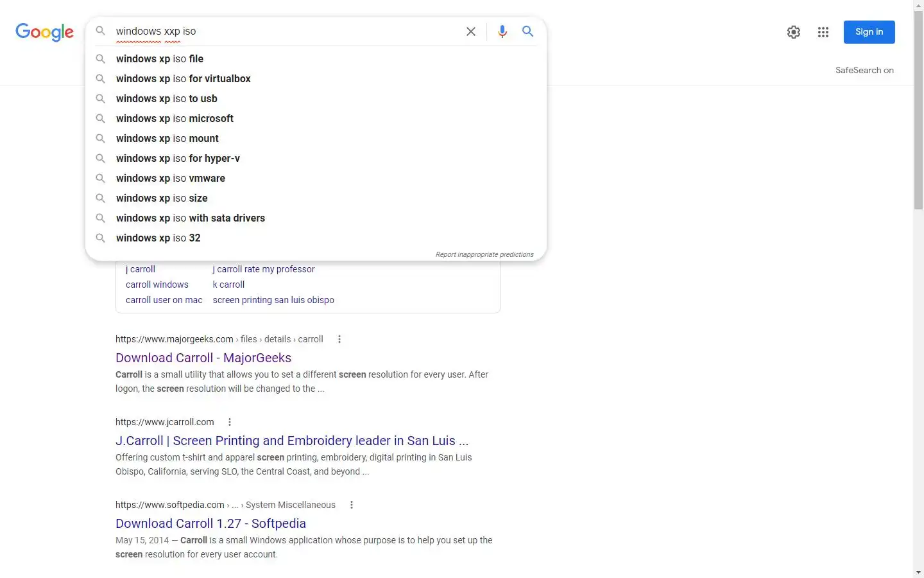The width and height of the screenshot is (924, 578).
Task: Open the settings gear icon
Action: (794, 32)
